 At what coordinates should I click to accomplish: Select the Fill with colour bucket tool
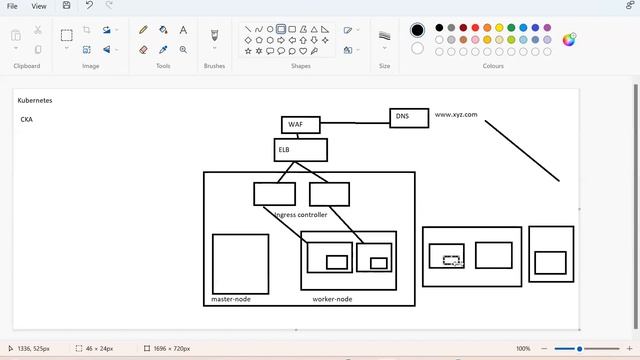coord(163,30)
